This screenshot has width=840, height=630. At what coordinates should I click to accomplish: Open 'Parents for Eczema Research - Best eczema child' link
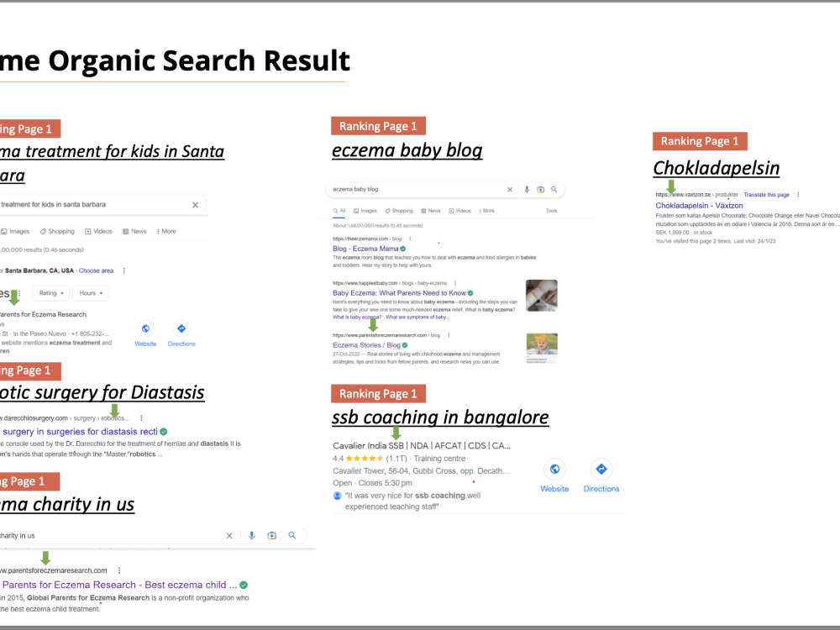(119, 585)
